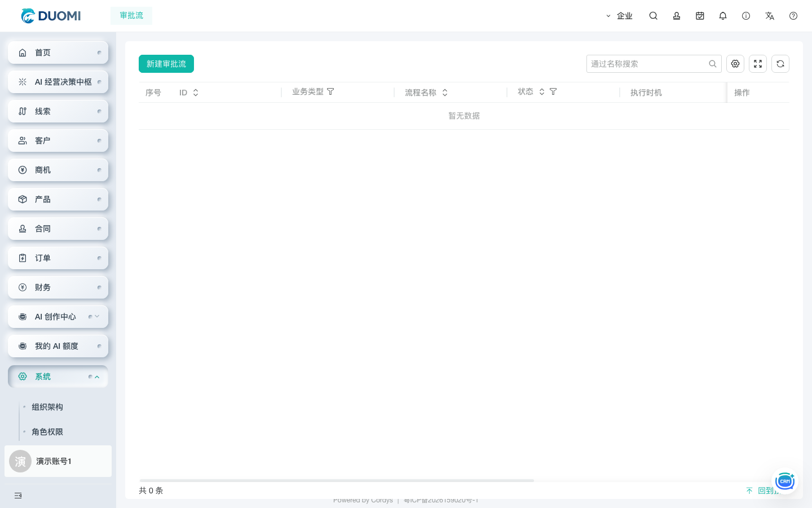Open the language translation icon
This screenshot has height=508, width=812.
pos(770,16)
